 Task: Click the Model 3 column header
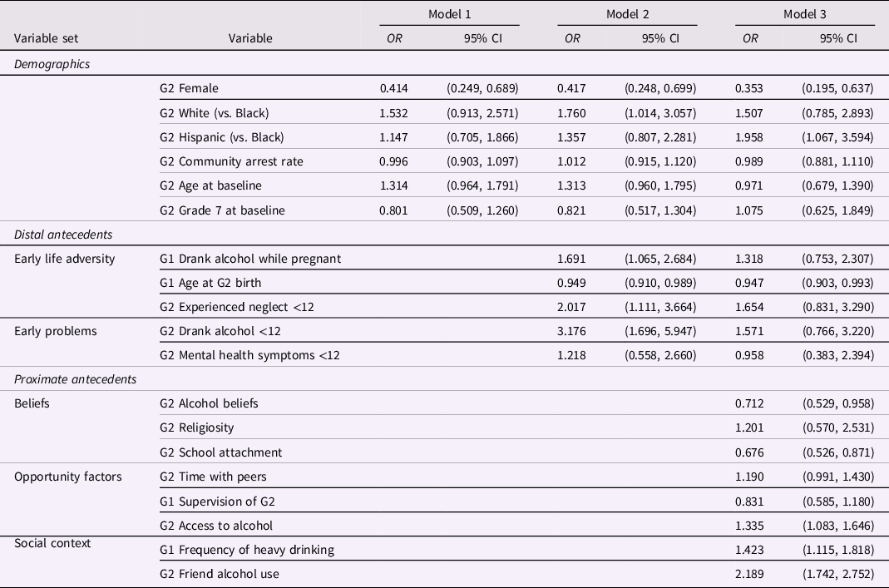805,14
